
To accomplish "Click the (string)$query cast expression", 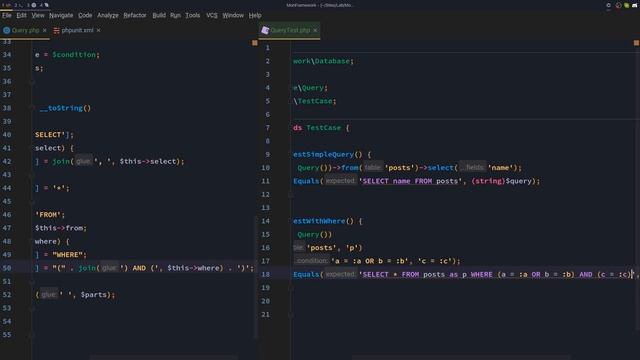I will click(x=502, y=181).
